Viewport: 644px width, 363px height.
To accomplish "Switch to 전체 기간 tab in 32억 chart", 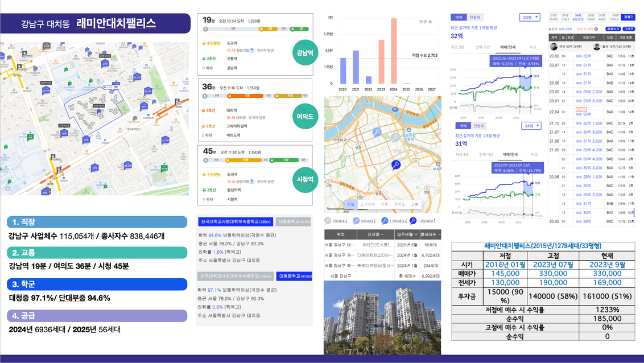I will point(482,47).
